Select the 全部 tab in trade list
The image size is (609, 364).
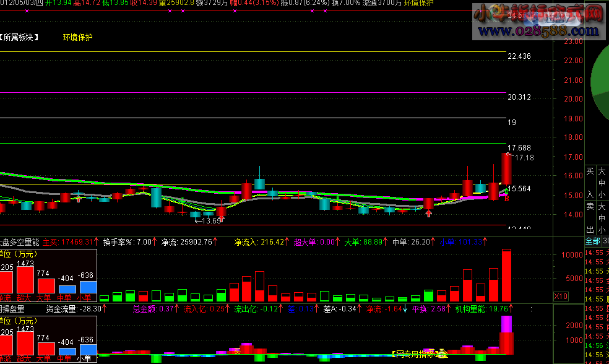(592, 241)
